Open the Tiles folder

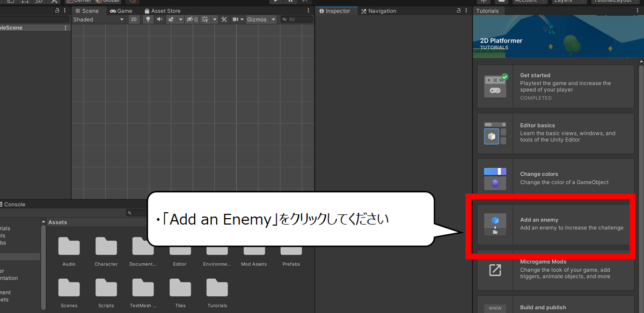[x=180, y=293]
